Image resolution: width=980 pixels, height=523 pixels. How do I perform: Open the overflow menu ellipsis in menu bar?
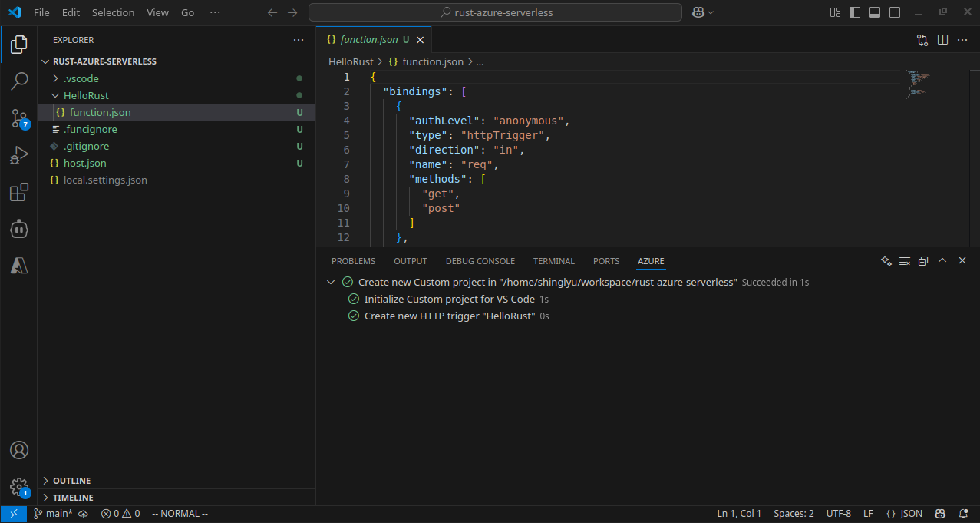click(x=215, y=12)
